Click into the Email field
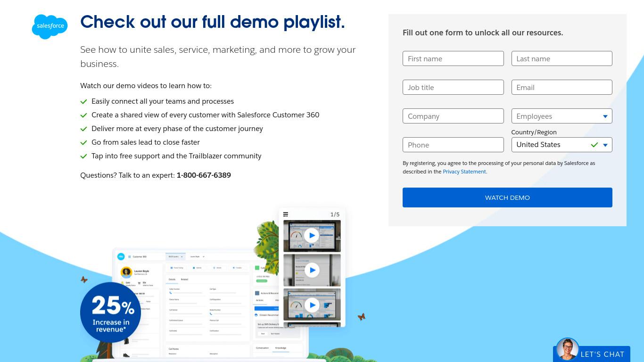This screenshot has height=362, width=644. coord(561,87)
